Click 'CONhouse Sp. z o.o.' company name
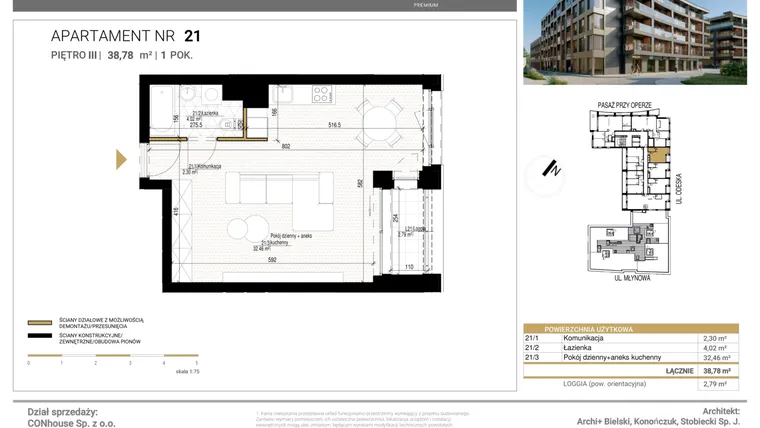 coord(71,423)
